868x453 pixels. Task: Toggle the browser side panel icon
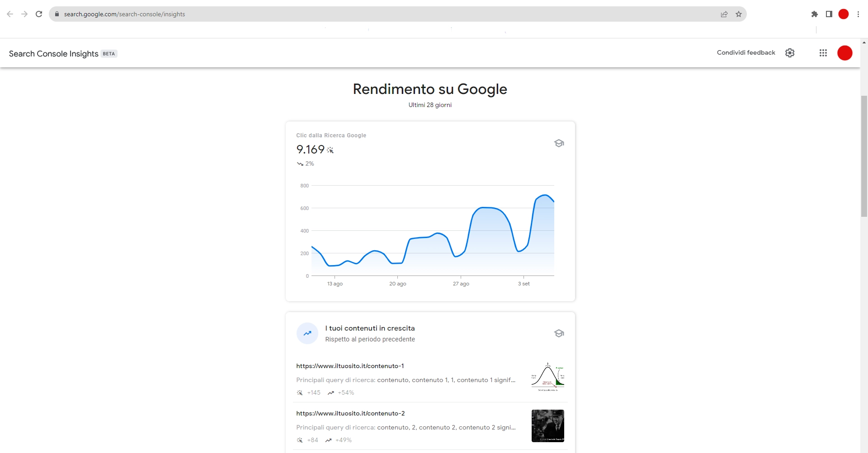click(829, 14)
